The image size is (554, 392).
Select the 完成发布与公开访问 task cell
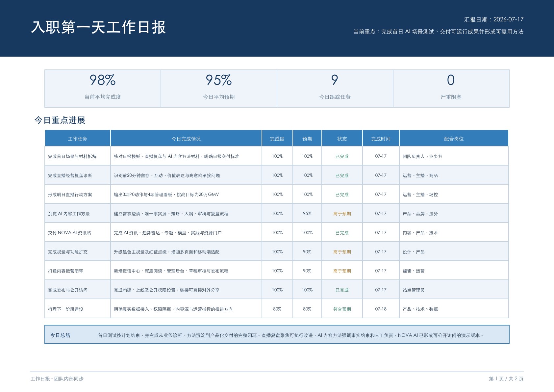tap(78, 290)
